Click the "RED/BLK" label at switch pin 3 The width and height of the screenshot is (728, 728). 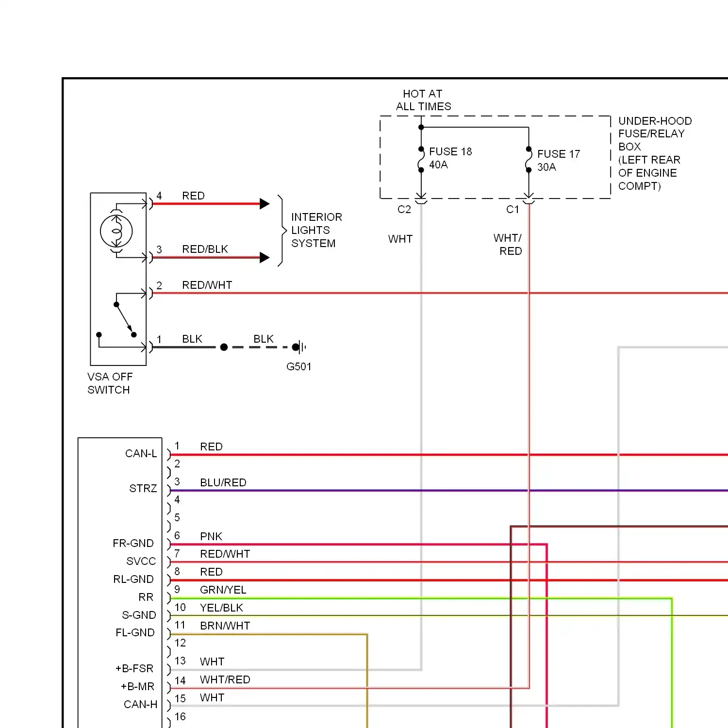(205, 249)
